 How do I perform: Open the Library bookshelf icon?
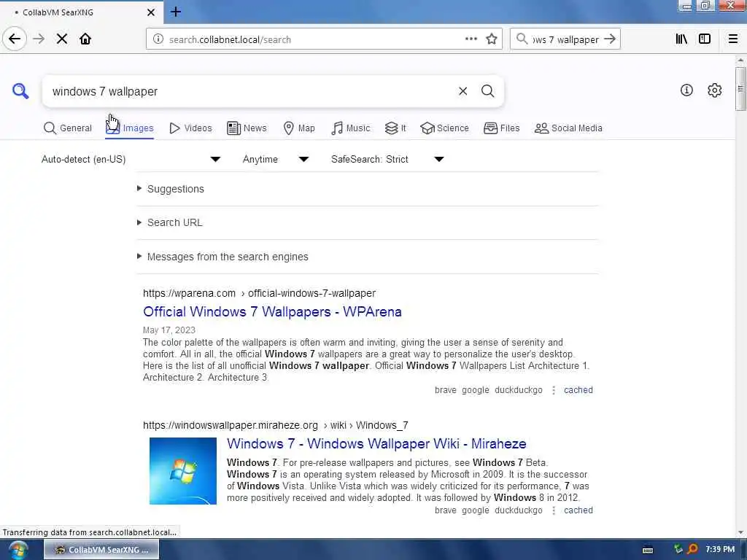pyautogui.click(x=681, y=39)
